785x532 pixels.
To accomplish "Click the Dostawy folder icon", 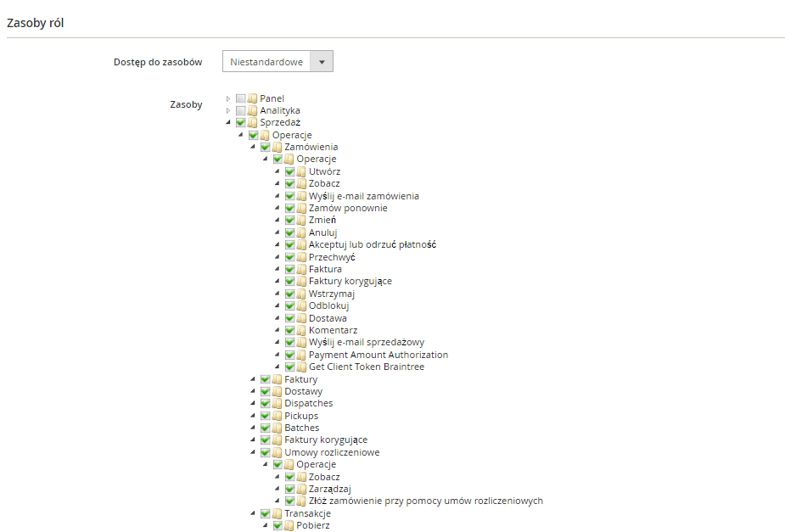I will tap(277, 391).
